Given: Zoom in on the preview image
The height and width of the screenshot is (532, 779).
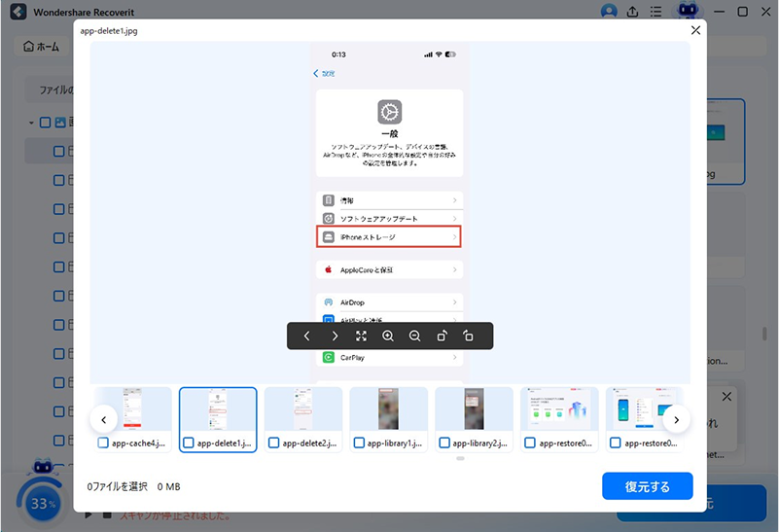Looking at the screenshot, I should 388,336.
